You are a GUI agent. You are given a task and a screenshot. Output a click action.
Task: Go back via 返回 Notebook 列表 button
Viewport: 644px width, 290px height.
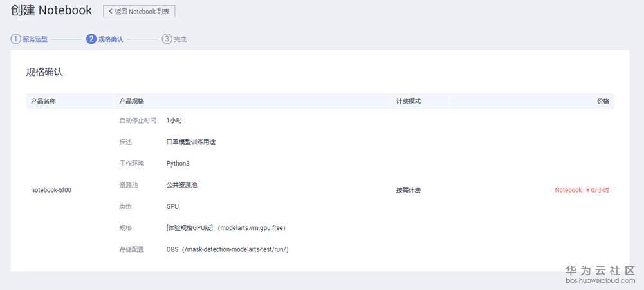[139, 12]
